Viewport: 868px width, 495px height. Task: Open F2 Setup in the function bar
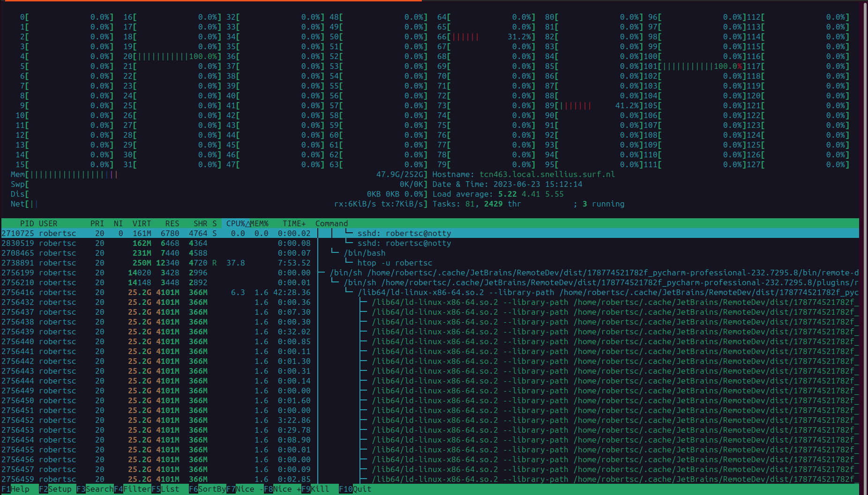point(55,489)
